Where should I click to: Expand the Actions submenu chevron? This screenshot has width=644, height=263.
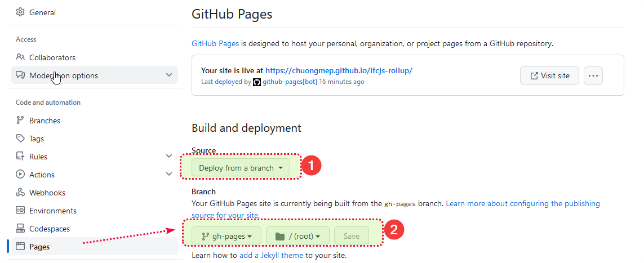pyautogui.click(x=169, y=175)
